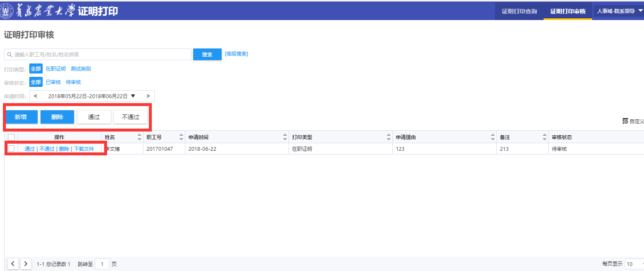Open the 每页显示 page size dropdown
Screen dimensions: 644x271
(634, 264)
